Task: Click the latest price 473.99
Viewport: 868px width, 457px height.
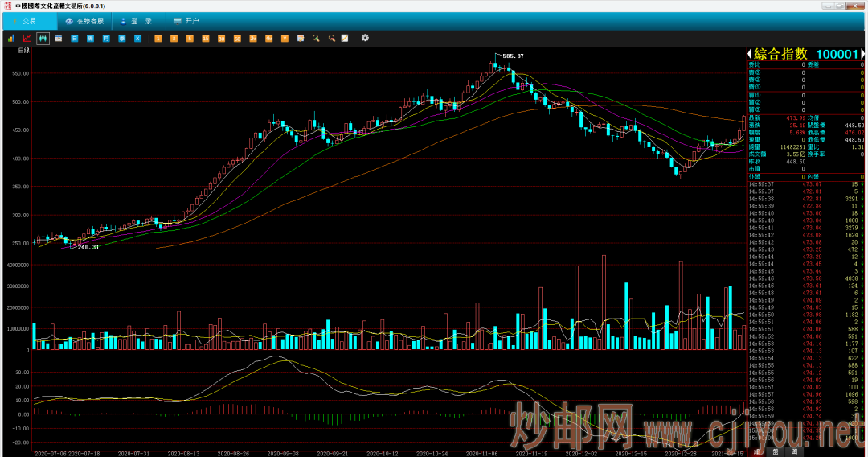Action: click(796, 118)
